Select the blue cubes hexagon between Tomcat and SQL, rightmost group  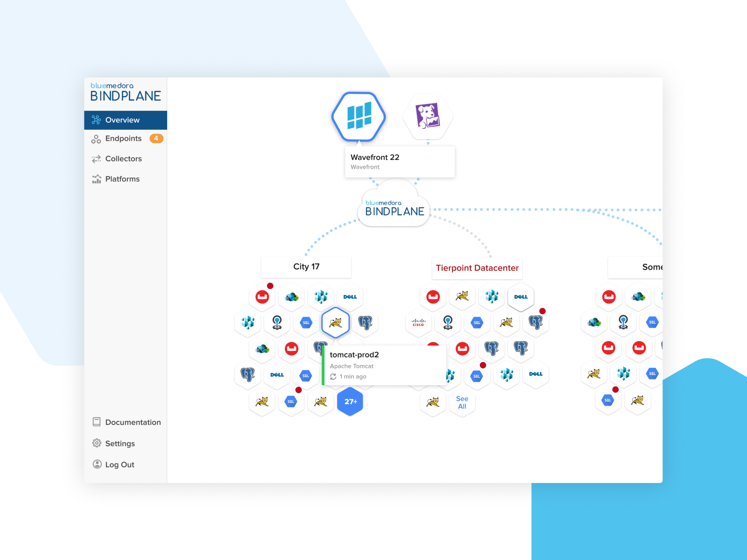point(623,374)
